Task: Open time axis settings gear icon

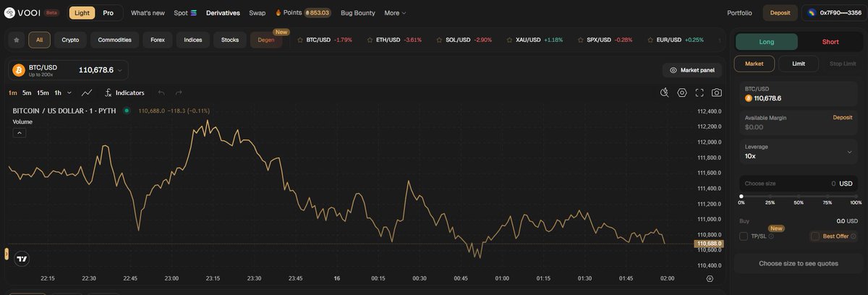Action: click(x=710, y=278)
